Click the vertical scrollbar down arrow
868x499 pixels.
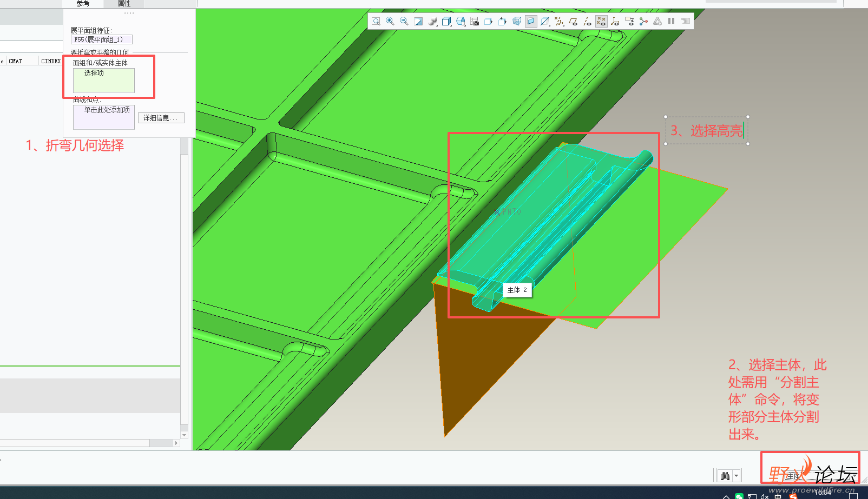pyautogui.click(x=185, y=435)
